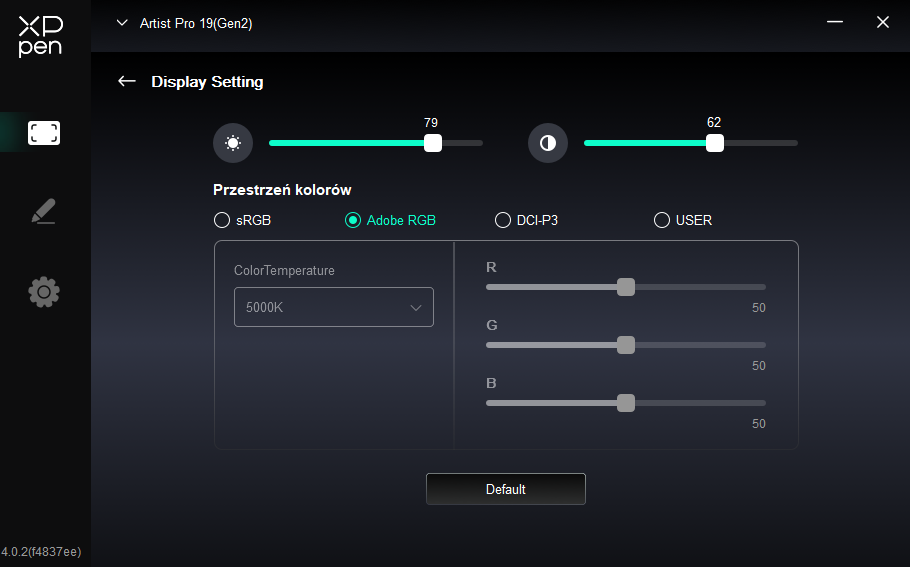Click the G channel slider handle
The image size is (910, 567).
point(626,345)
